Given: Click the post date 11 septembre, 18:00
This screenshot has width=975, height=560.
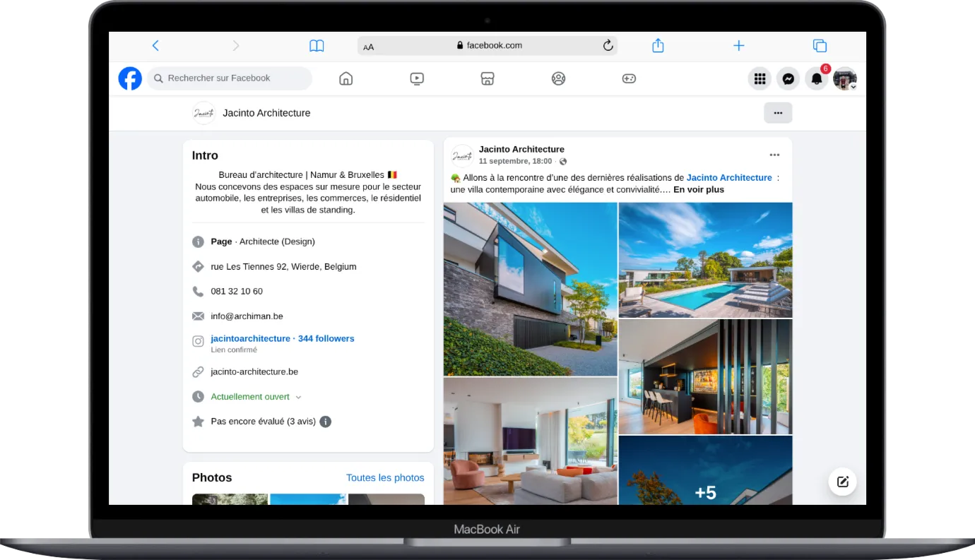Looking at the screenshot, I should coord(516,162).
